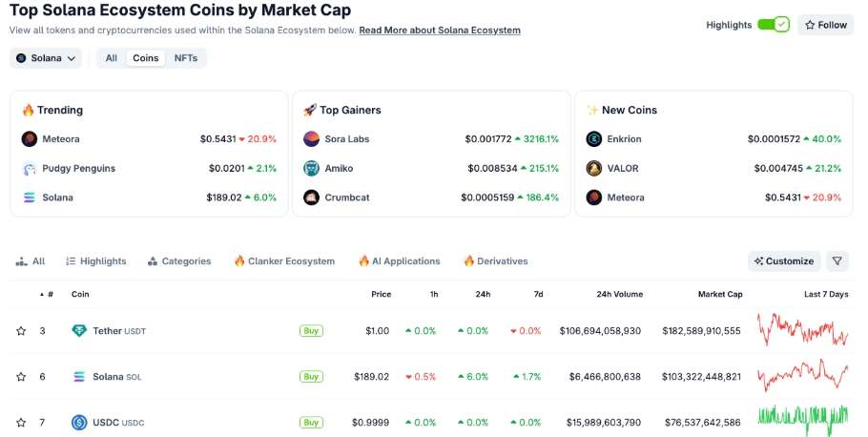Open the filter funnel icon button
The height and width of the screenshot is (437, 868).
[x=837, y=260]
